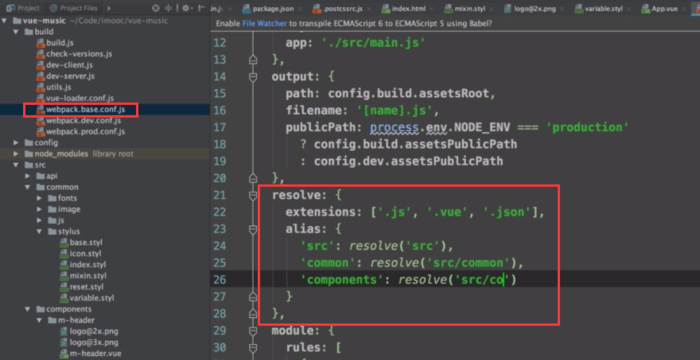
Task: Click the build.js file icon
Action: 41,43
